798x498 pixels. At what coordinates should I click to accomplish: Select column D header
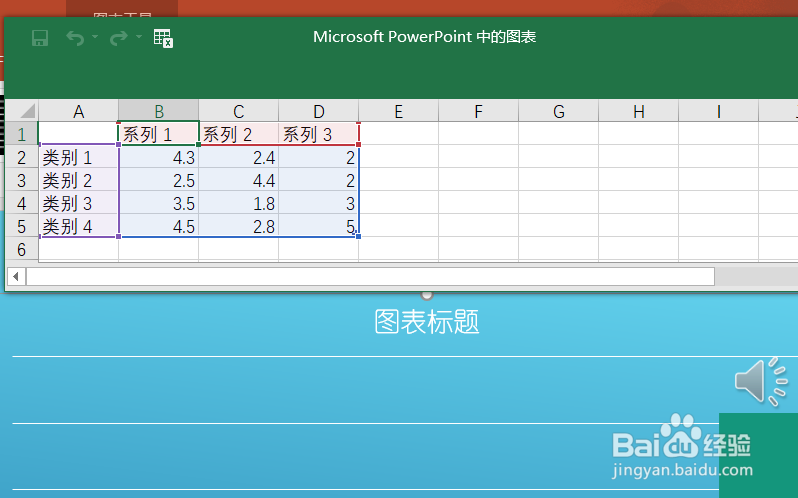[319, 111]
